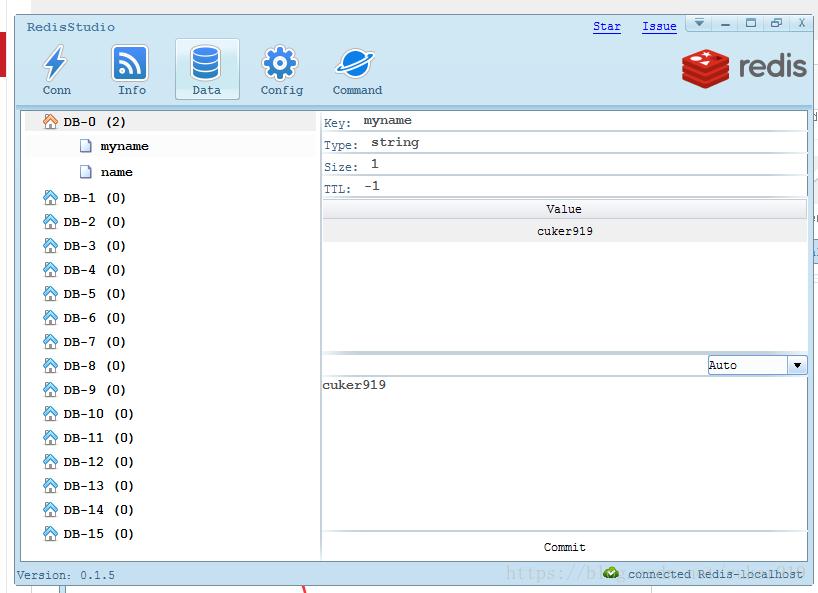This screenshot has height=593, width=818.
Task: Click the Commit button
Action: pos(564,547)
